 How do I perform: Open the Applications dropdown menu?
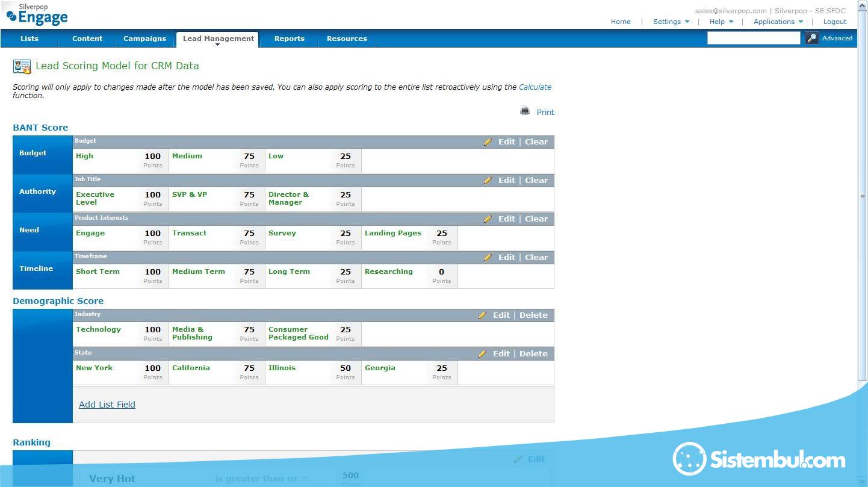pyautogui.click(x=778, y=22)
